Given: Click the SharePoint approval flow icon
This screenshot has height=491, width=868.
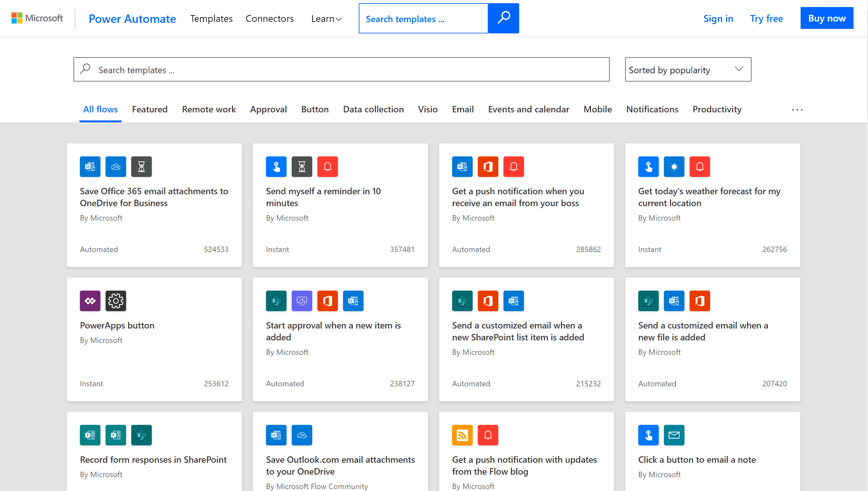Looking at the screenshot, I should [275, 301].
